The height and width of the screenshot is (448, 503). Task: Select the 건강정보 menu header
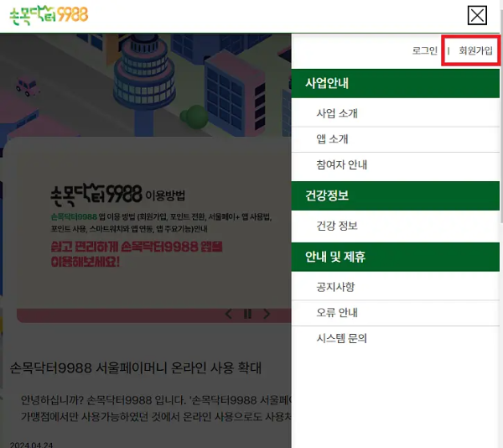395,195
